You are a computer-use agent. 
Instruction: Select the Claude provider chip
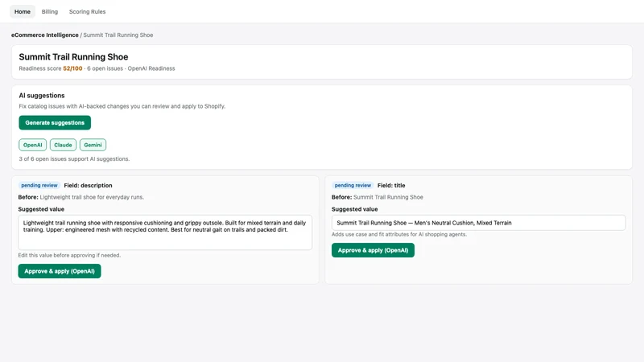coord(63,145)
